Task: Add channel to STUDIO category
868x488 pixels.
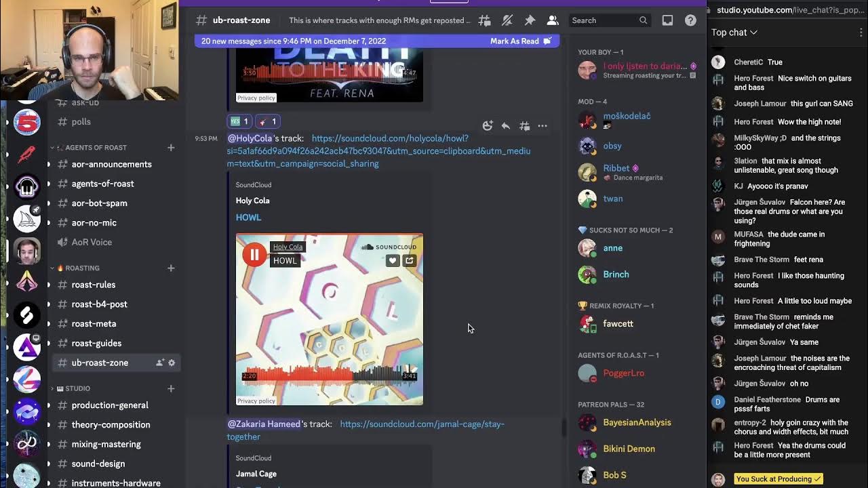Action: (171, 388)
